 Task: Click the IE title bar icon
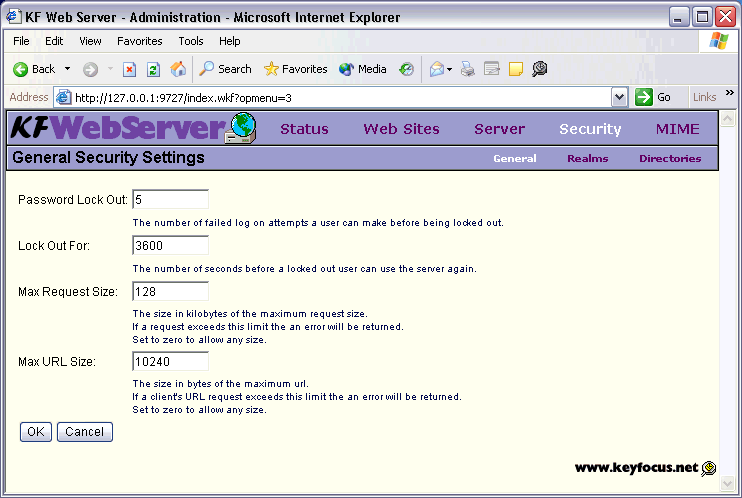[13, 17]
